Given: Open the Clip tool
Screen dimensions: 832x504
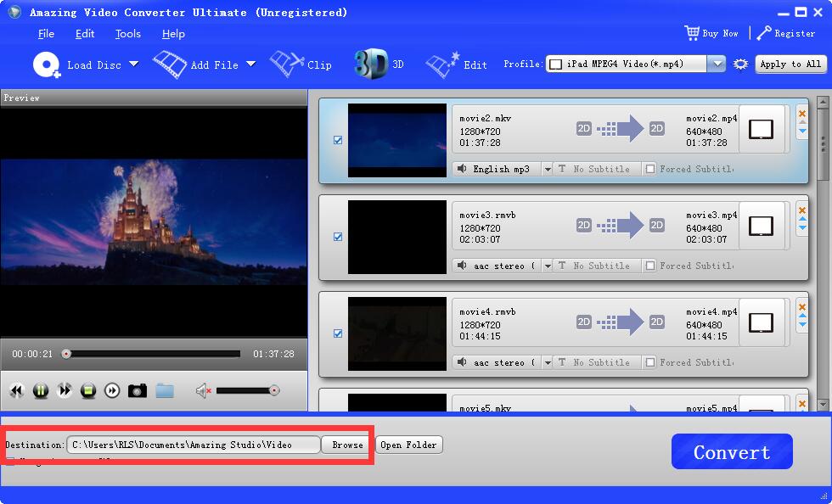Looking at the screenshot, I should (301, 64).
